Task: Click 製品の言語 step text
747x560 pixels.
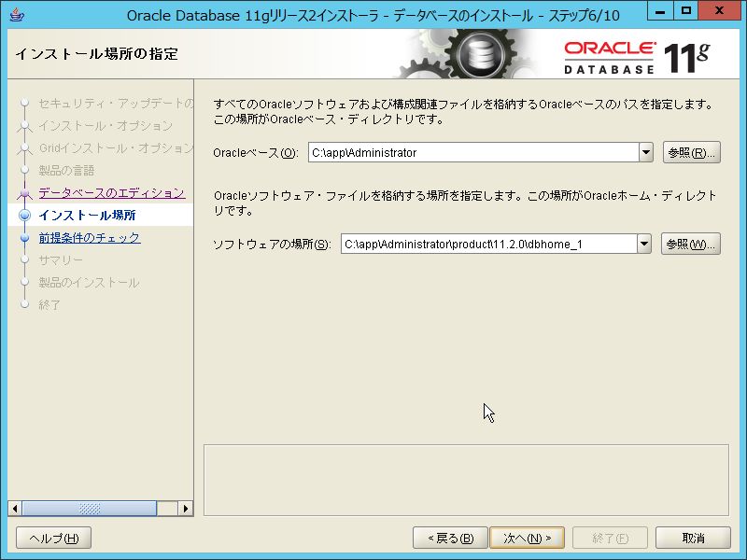Action: coord(66,171)
